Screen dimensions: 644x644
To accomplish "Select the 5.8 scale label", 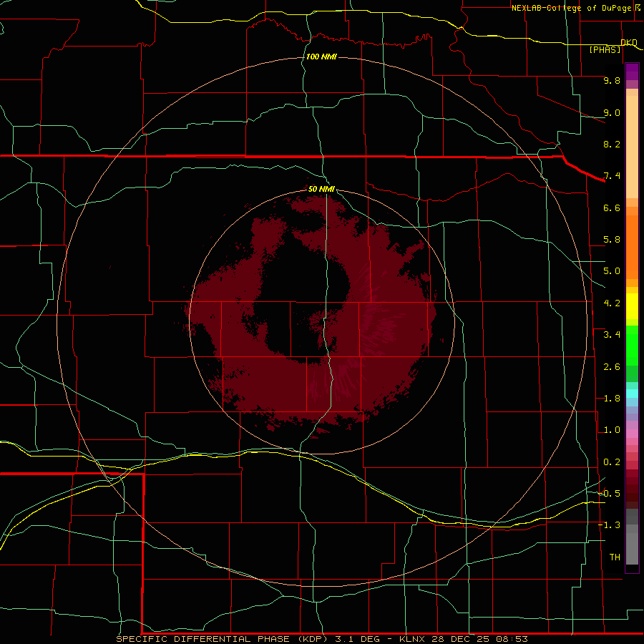I will [x=612, y=240].
